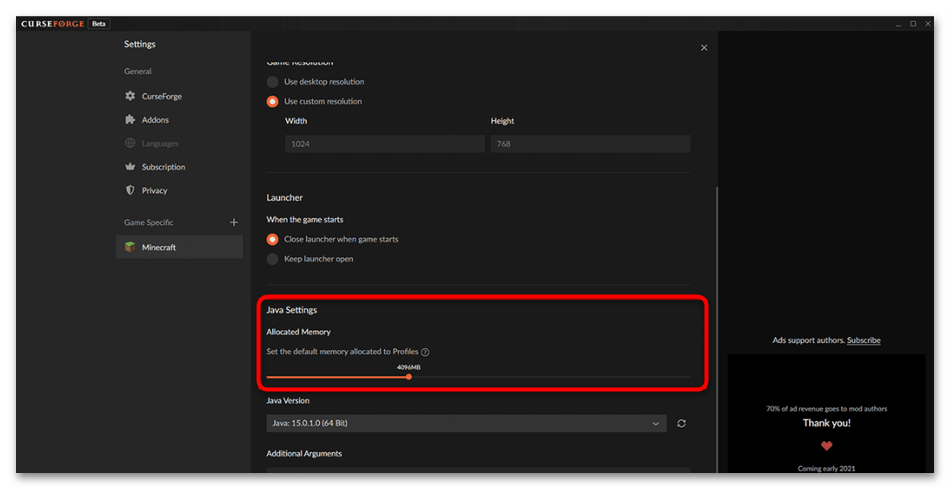Click the Allocated Memory label
This screenshot has height=489, width=950.
pos(299,332)
